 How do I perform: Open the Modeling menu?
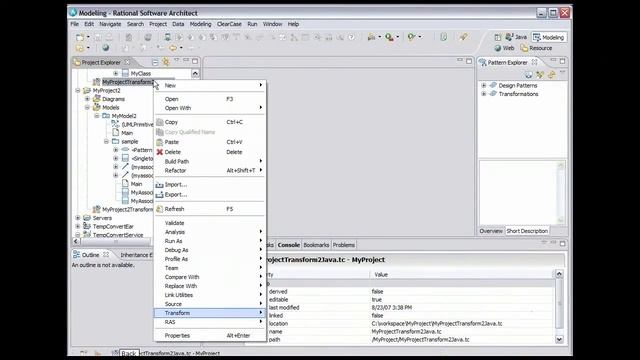200,24
